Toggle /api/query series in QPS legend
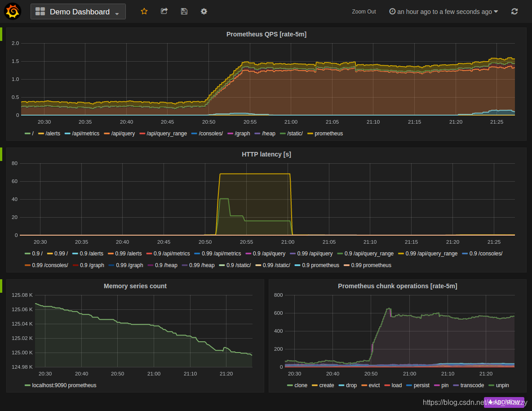The height and width of the screenshot is (411, 532). click(120, 134)
